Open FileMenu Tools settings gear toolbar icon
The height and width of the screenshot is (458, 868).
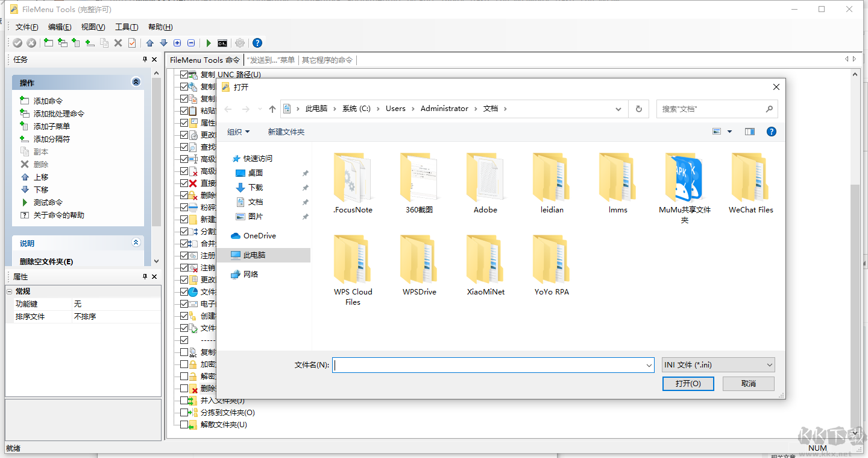239,43
